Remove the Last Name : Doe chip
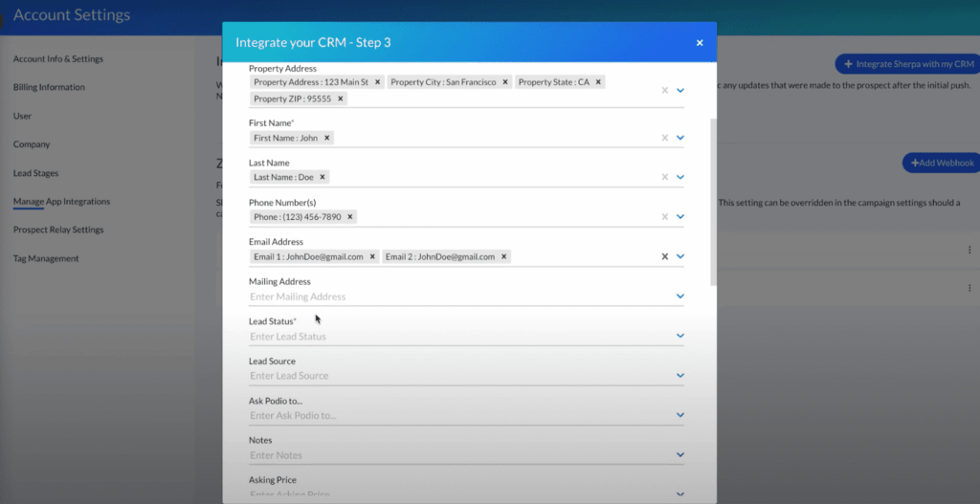Viewport: 980px width, 504px height. pyautogui.click(x=323, y=177)
